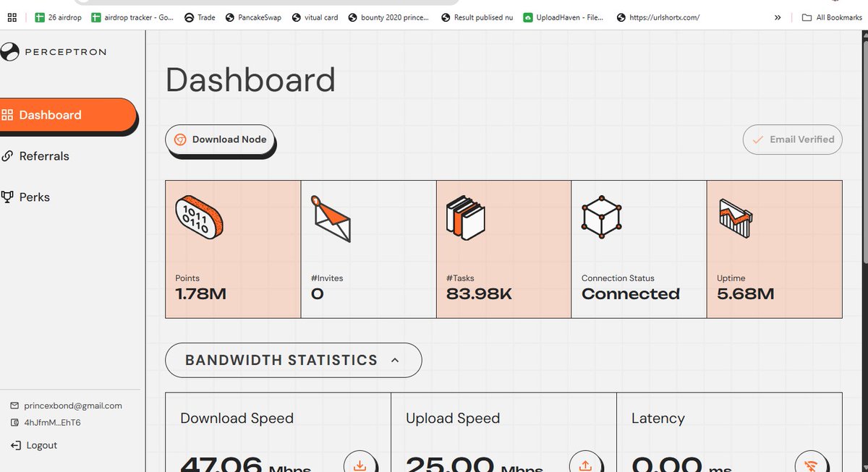Open the urlshortx.com bookmark
The width and height of the screenshot is (868, 472).
pos(658,17)
